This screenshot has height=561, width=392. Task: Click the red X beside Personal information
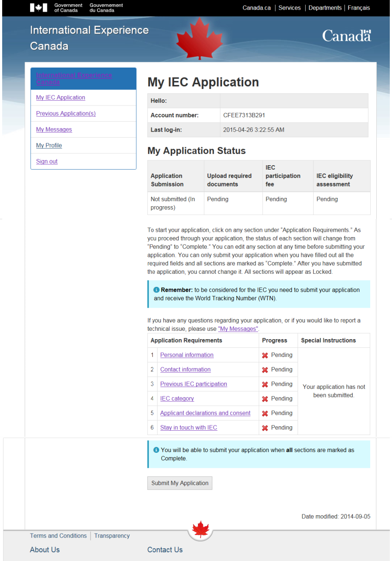(x=265, y=355)
